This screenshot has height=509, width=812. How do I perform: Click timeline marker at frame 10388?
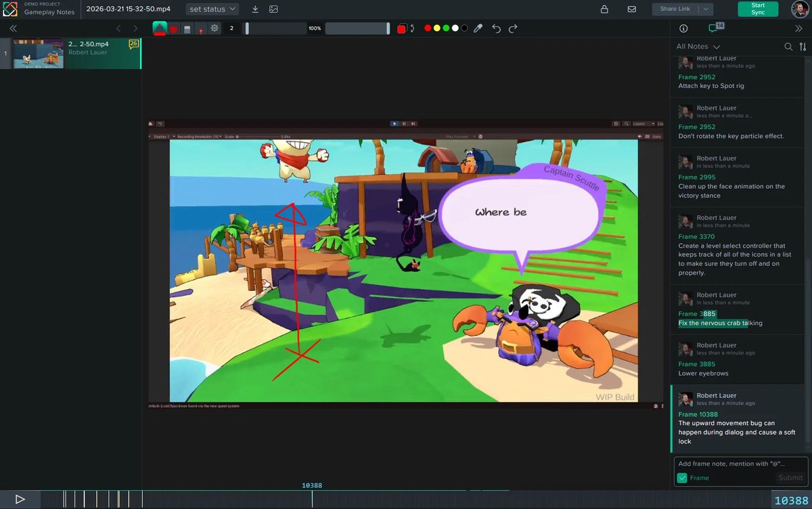coord(312,499)
